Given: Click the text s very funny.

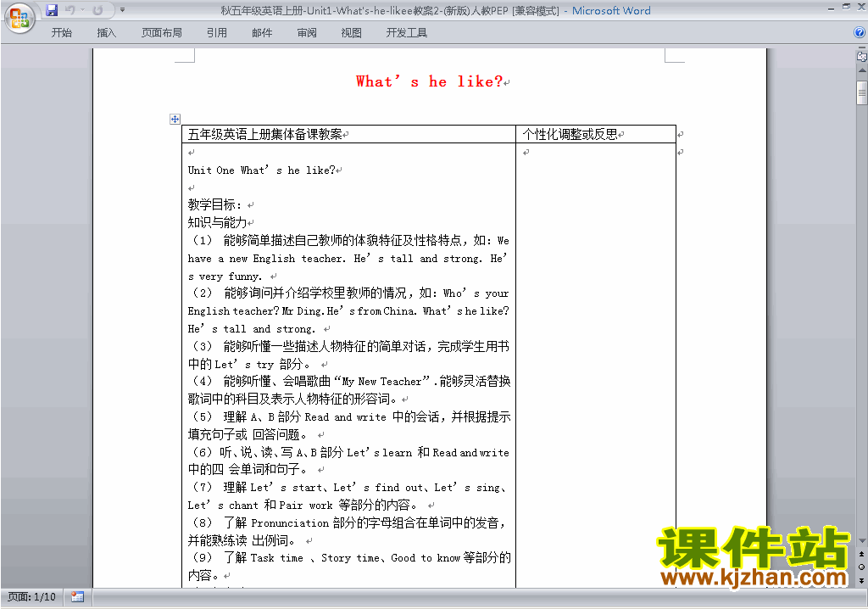Looking at the screenshot, I should 225,277.
